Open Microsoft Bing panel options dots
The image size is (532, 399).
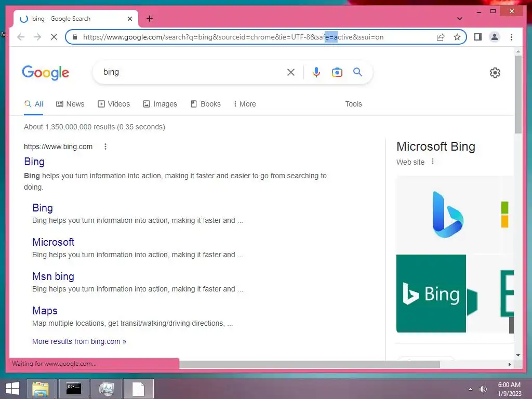point(433,162)
